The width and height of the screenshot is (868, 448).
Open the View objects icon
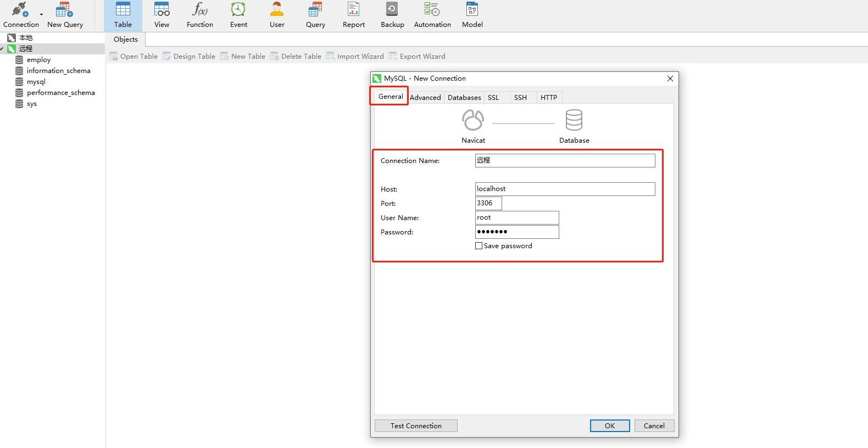pos(162,15)
